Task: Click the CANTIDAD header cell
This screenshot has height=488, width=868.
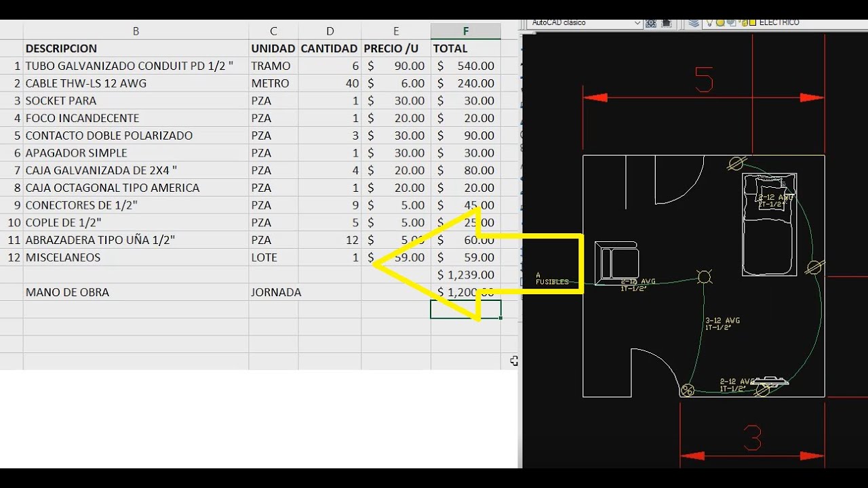Action: pyautogui.click(x=329, y=49)
